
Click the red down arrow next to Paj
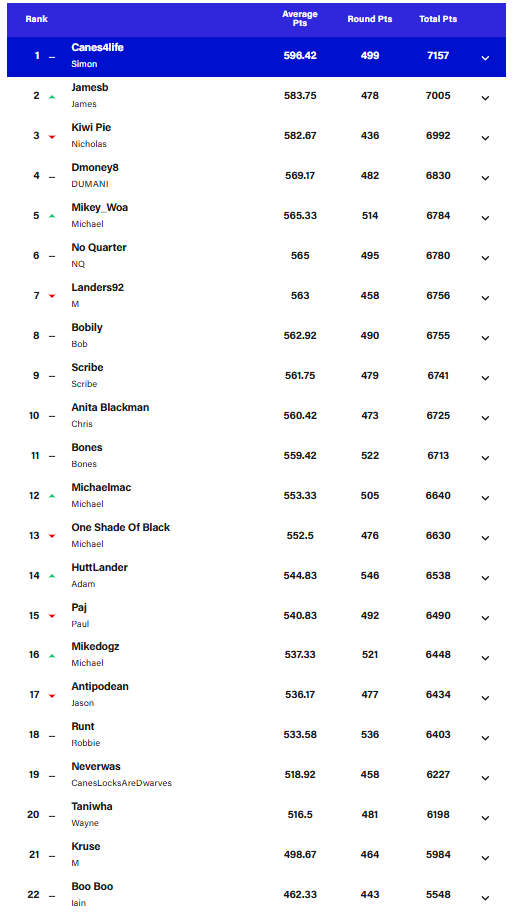click(52, 616)
